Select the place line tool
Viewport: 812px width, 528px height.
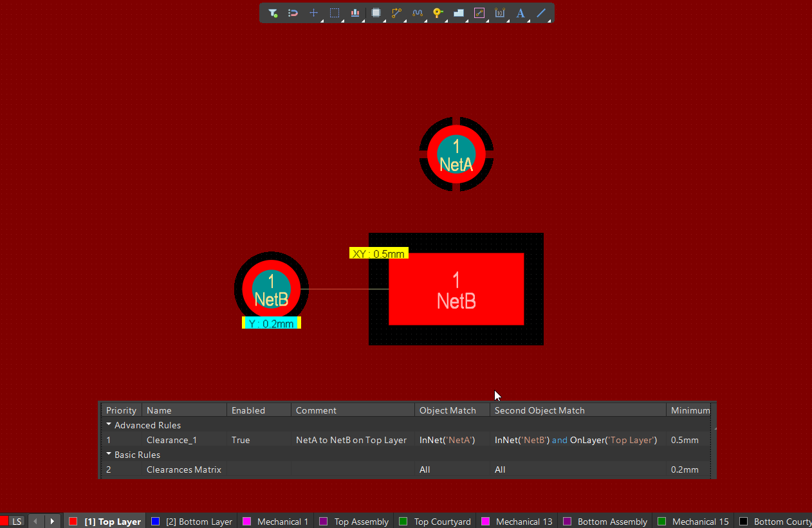coord(541,13)
